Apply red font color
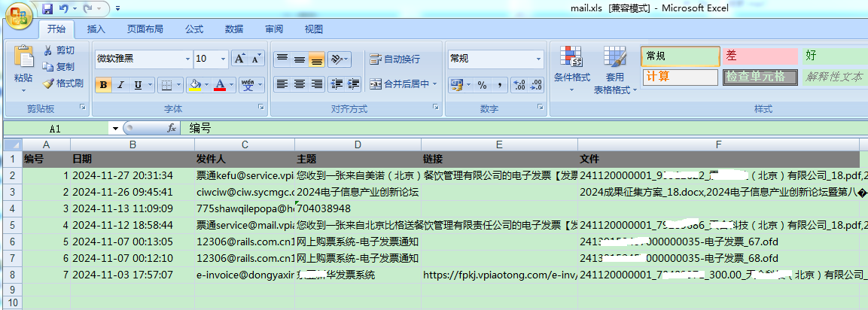Image resolution: width=868 pixels, height=310 pixels. [x=220, y=85]
